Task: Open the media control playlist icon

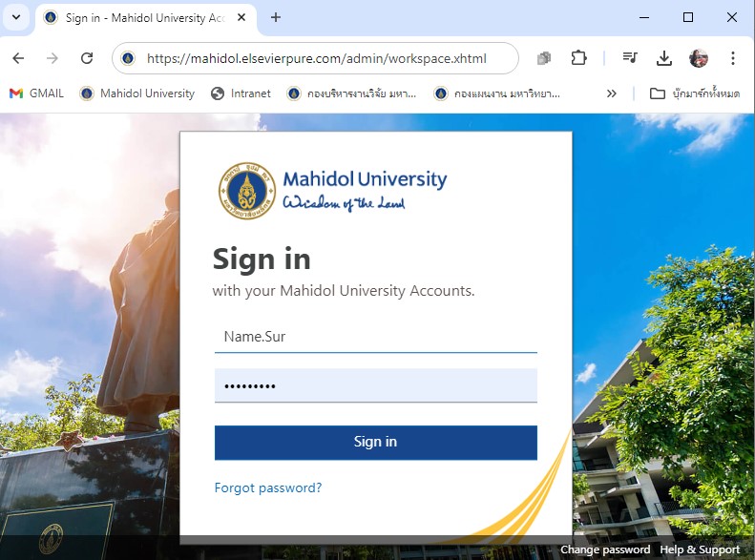Action: coord(630,58)
